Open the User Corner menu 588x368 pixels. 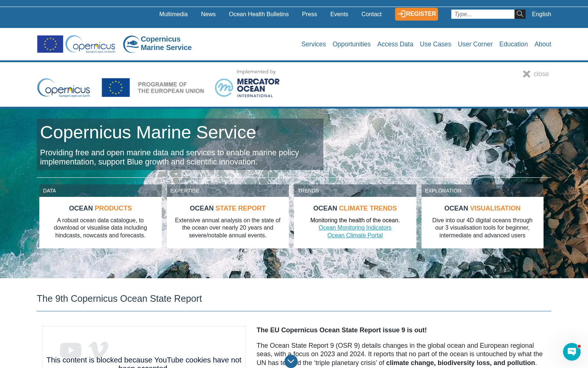tap(475, 44)
